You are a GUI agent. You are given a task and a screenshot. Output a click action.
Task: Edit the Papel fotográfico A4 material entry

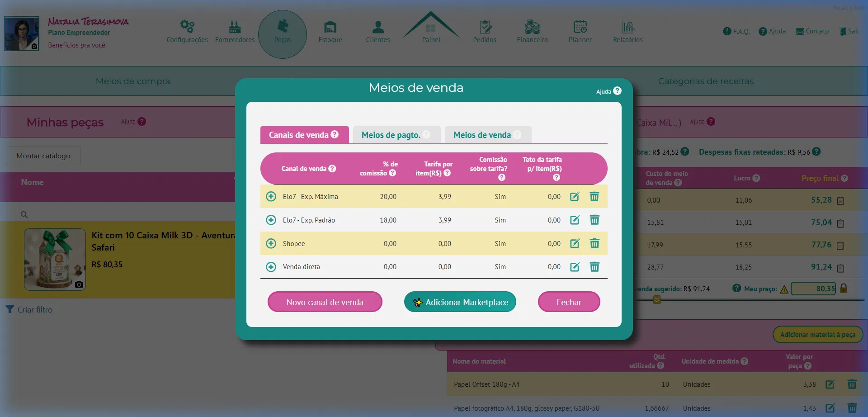click(x=830, y=408)
